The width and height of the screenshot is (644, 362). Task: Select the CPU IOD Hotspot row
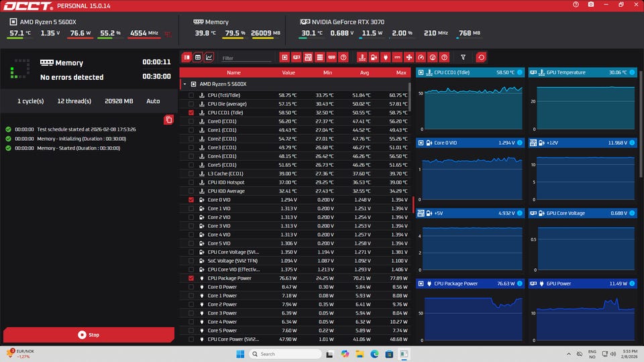pyautogui.click(x=295, y=182)
